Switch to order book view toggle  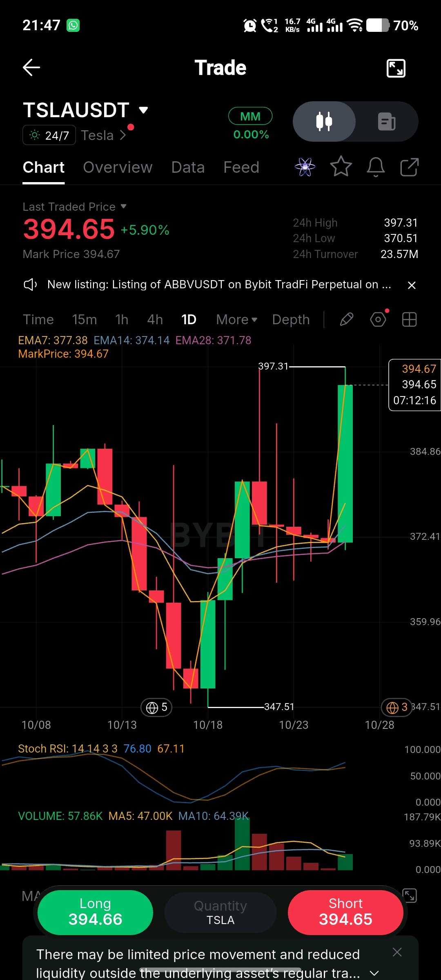387,121
